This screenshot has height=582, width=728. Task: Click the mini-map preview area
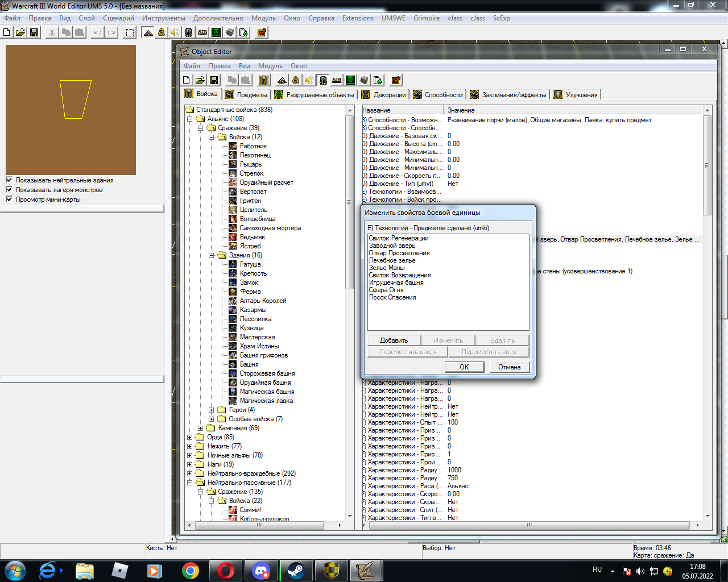coord(71,110)
